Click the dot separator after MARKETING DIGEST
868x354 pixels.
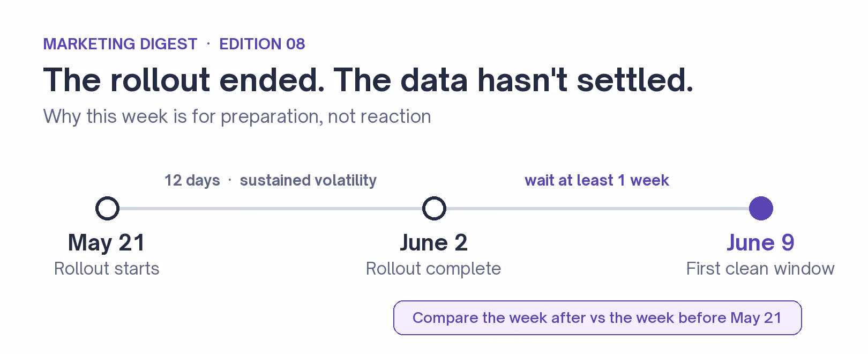tap(208, 43)
